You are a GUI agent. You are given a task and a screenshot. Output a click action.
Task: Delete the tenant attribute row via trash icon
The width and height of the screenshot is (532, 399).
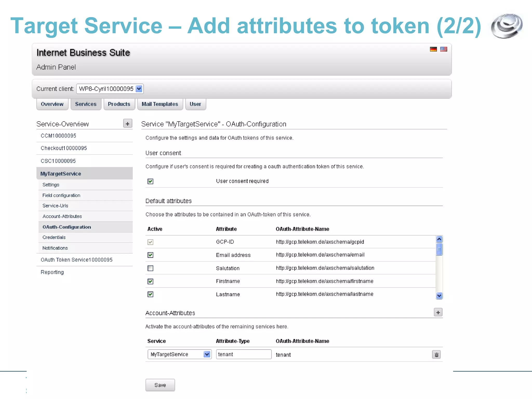point(436,355)
